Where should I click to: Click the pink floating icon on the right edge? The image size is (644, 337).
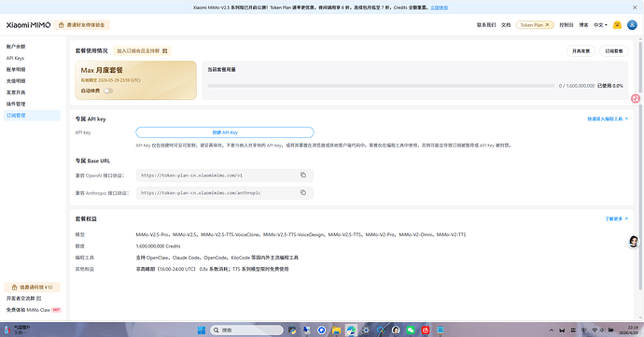pyautogui.click(x=636, y=98)
